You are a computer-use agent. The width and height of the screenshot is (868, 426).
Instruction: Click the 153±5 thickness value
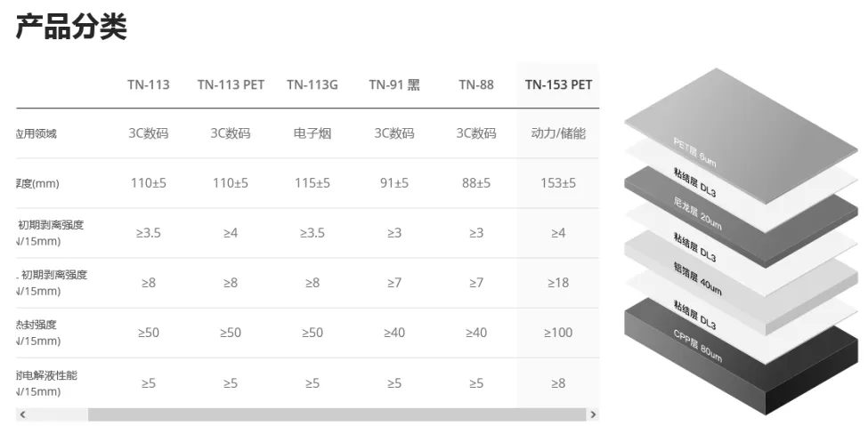coord(558,183)
